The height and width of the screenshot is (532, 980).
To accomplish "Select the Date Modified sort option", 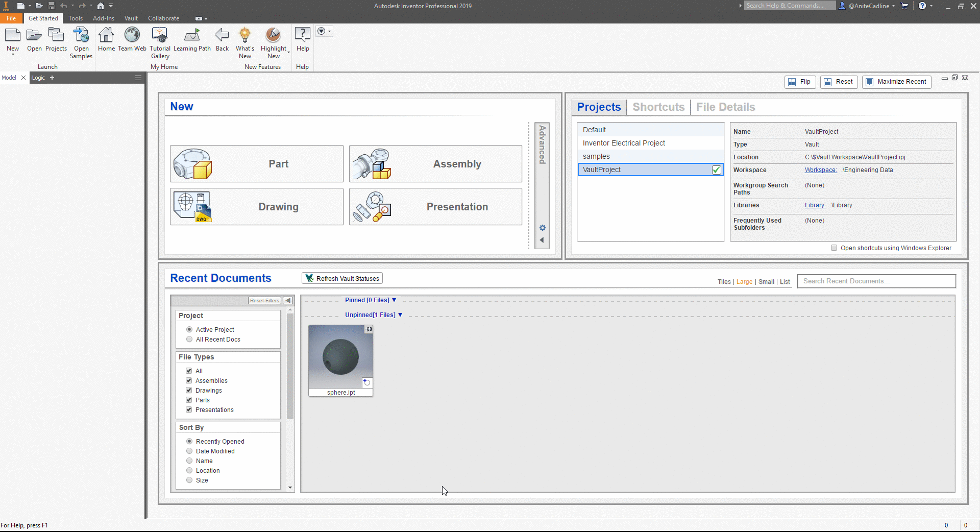I will click(x=189, y=451).
